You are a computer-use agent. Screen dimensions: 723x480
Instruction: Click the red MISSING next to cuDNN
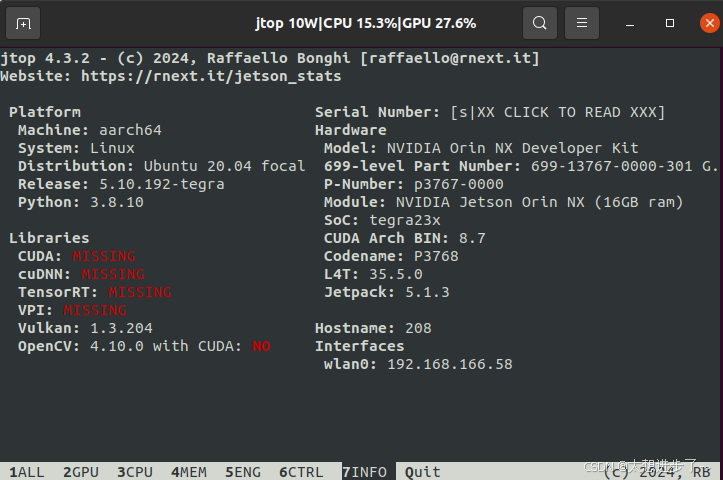[x=113, y=274]
